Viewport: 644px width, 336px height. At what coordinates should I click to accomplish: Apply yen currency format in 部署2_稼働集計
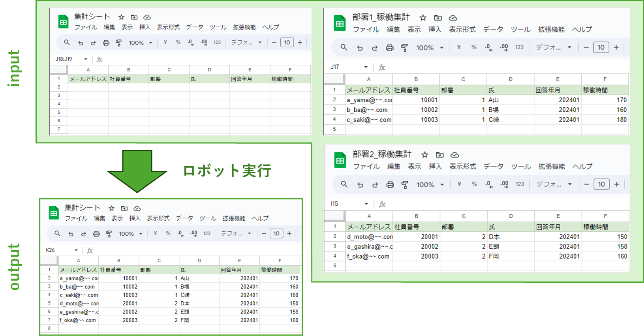point(459,184)
